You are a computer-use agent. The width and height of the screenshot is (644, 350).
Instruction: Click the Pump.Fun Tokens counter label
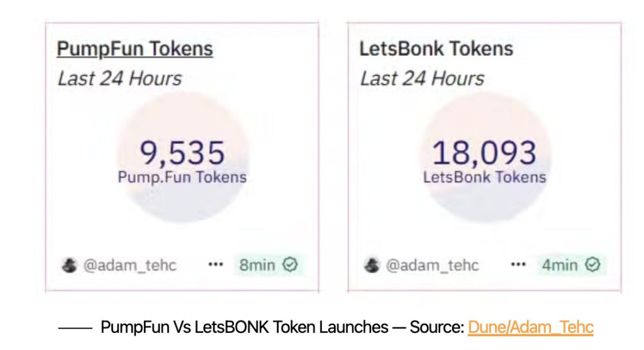click(x=182, y=178)
